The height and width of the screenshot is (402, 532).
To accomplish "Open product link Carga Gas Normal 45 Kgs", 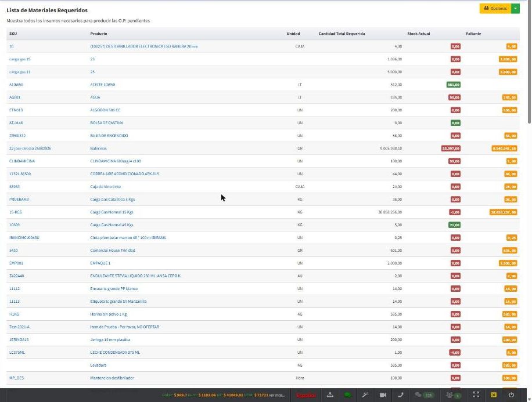I will coord(112,225).
